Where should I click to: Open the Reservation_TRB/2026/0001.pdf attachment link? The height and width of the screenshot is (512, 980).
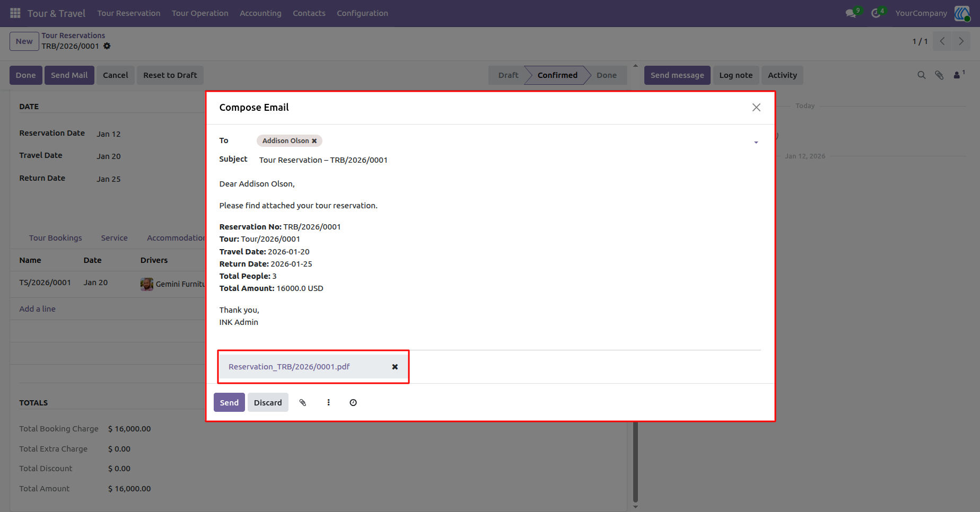point(289,367)
